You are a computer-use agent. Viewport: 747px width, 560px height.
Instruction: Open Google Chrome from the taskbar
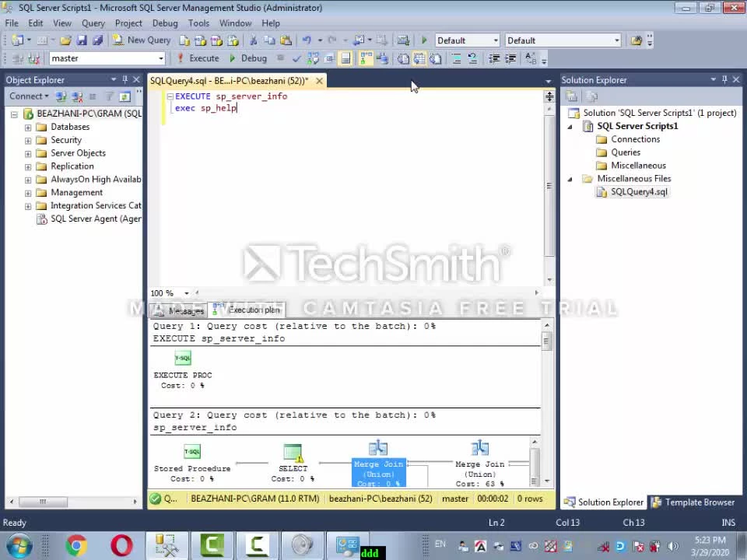click(76, 545)
